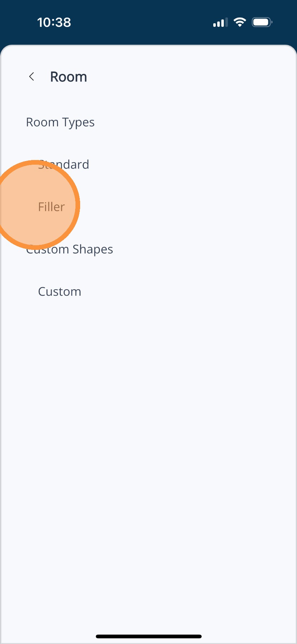Click the Room page title
This screenshot has width=297, height=644.
coord(68,77)
